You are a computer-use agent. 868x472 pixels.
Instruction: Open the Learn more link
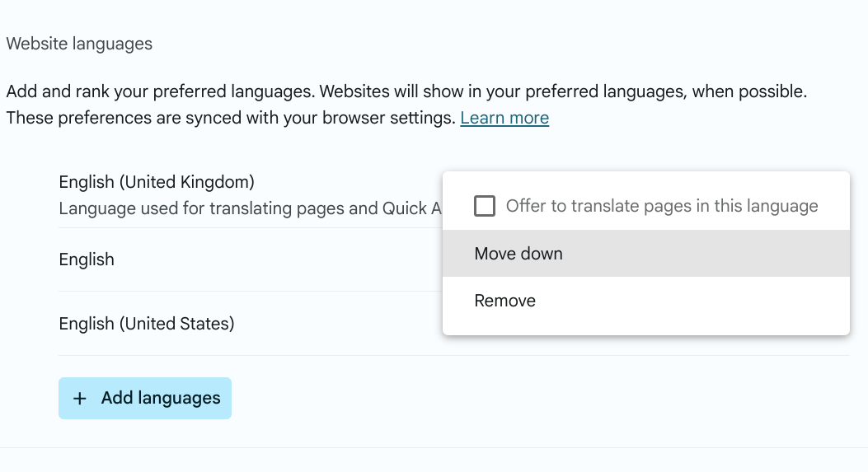point(504,118)
